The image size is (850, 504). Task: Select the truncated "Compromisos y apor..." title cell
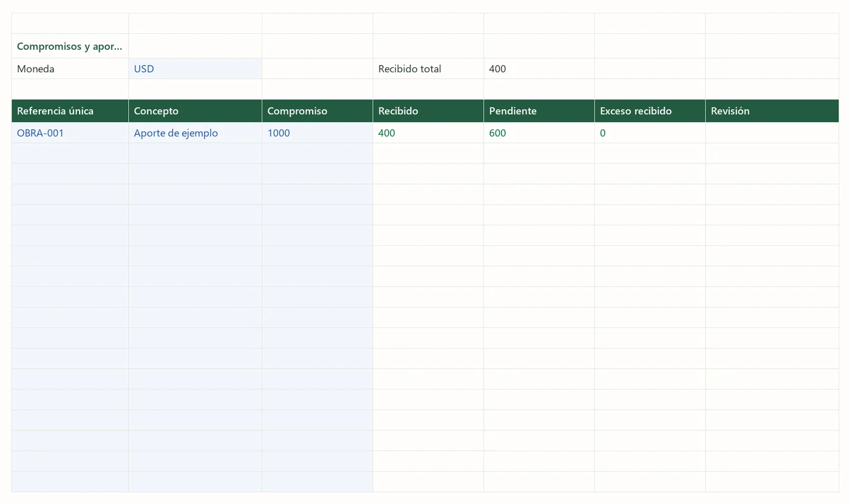coord(70,46)
